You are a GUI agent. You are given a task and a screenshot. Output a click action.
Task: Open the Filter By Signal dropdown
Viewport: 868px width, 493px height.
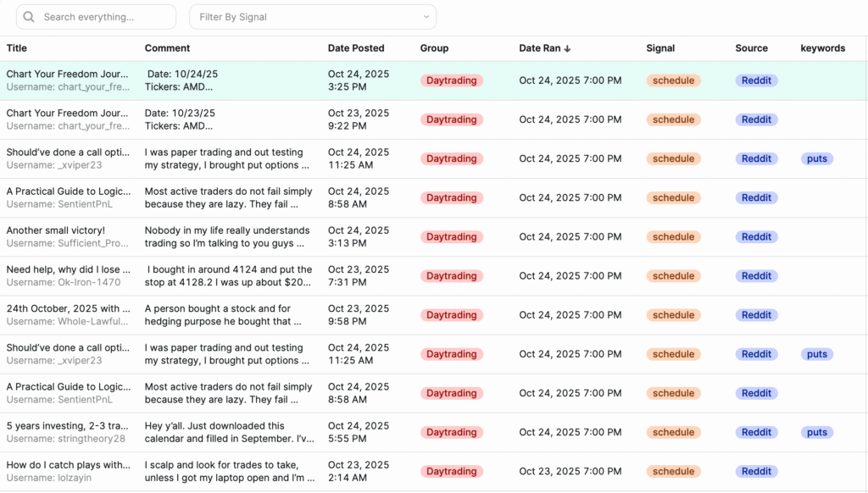point(312,17)
